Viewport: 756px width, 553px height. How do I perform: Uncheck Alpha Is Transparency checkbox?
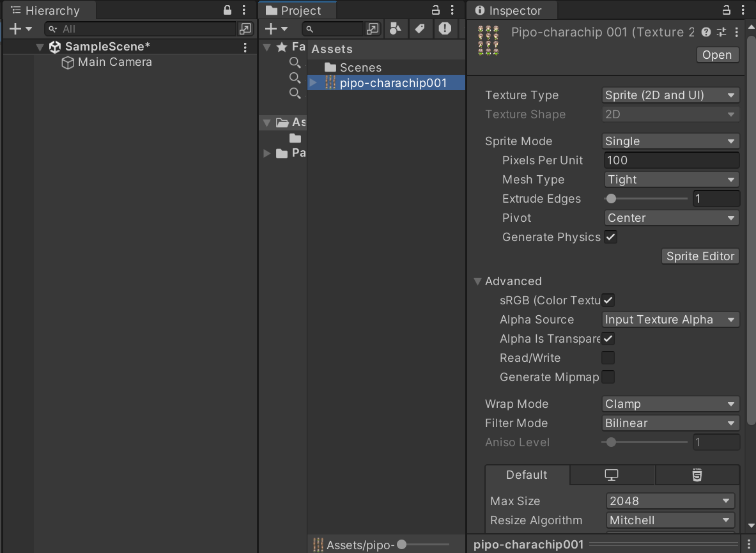608,339
